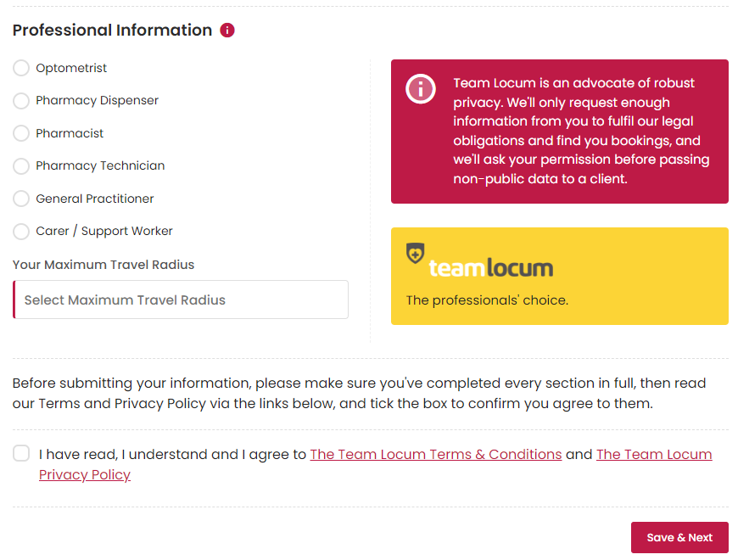Screen dimensions: 738x560
Task: Click the teamlocum wordmark logo
Action: pyautogui.click(x=490, y=268)
